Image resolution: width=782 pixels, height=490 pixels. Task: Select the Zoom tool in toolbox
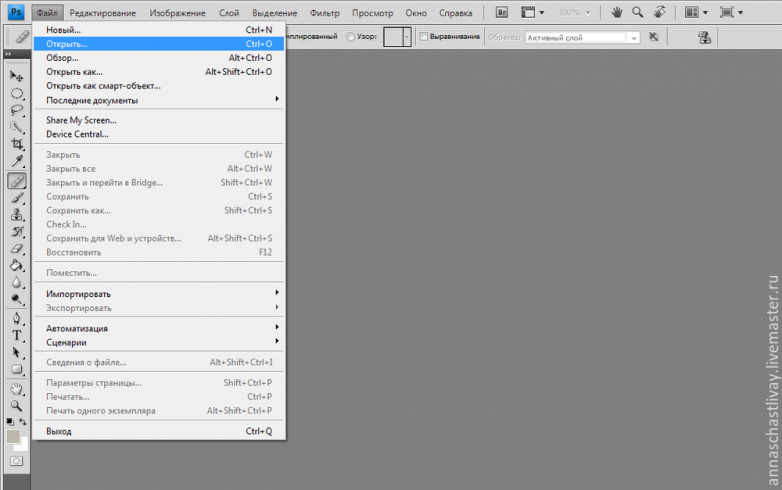click(16, 406)
